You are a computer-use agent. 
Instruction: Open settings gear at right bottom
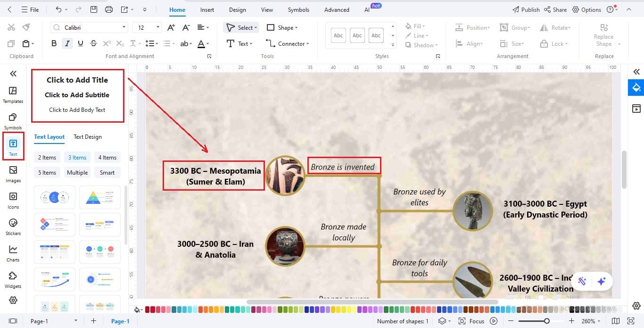pyautogui.click(x=636, y=306)
